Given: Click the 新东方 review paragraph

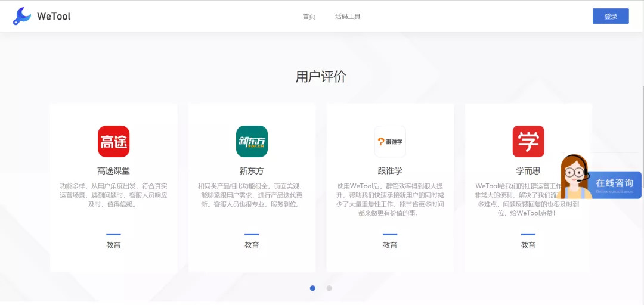Looking at the screenshot, I should point(252,195).
